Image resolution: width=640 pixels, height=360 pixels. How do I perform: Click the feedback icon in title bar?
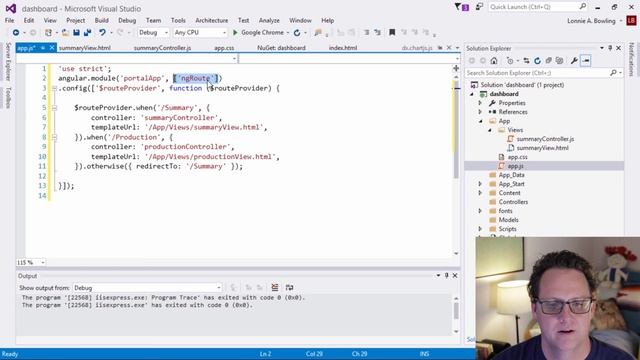480,7
